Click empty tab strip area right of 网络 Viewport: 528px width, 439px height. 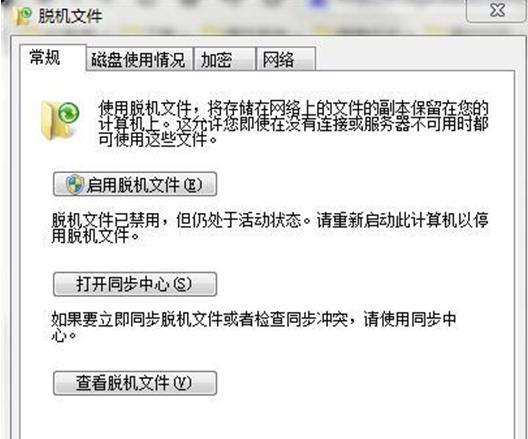(414, 58)
